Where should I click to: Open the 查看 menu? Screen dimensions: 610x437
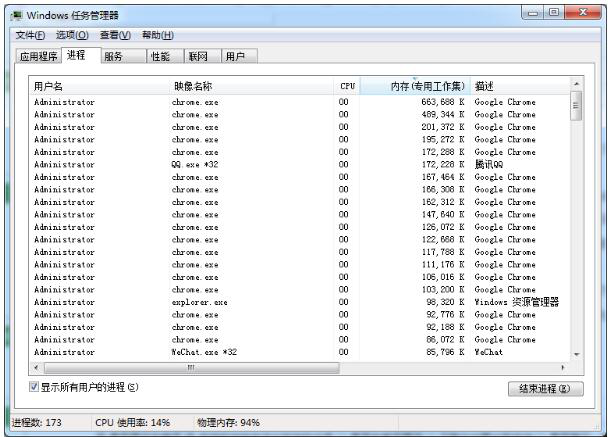coord(115,35)
